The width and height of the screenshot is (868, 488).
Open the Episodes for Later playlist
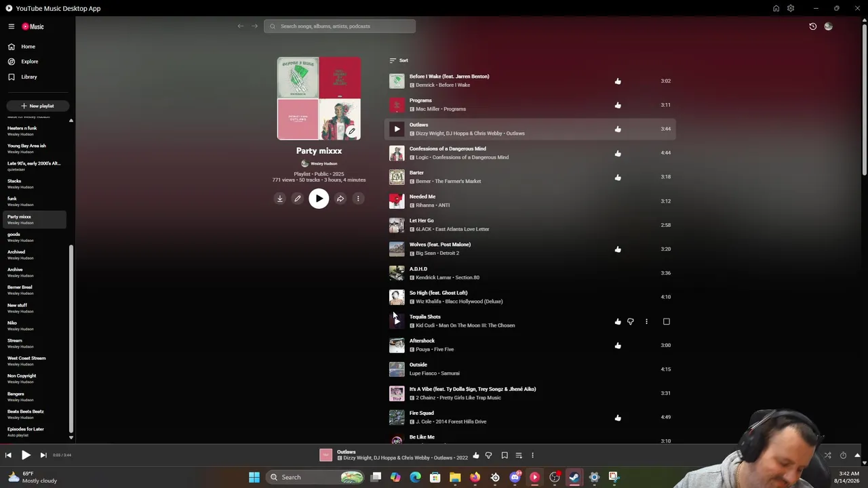pyautogui.click(x=35, y=432)
